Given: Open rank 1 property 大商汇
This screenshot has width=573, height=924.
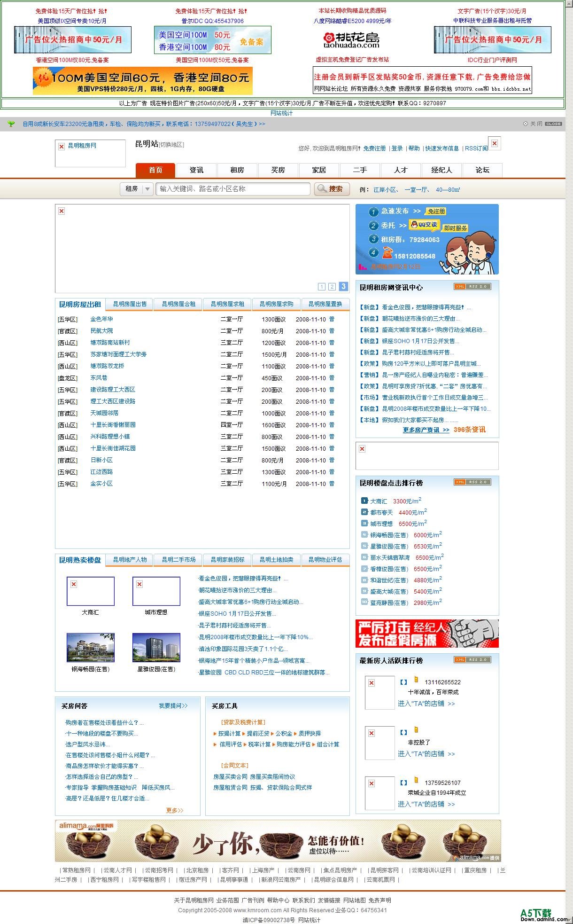Looking at the screenshot, I should [379, 501].
